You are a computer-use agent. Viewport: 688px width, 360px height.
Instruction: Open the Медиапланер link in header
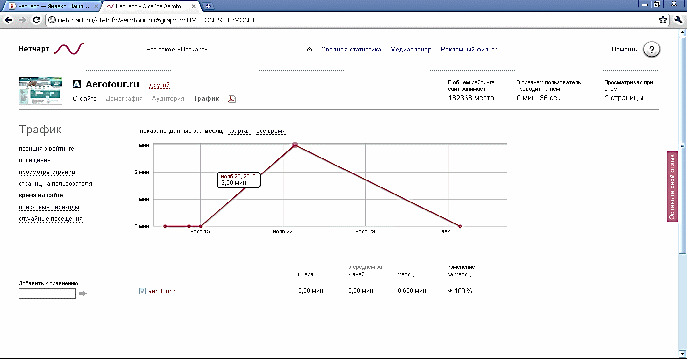tap(411, 49)
